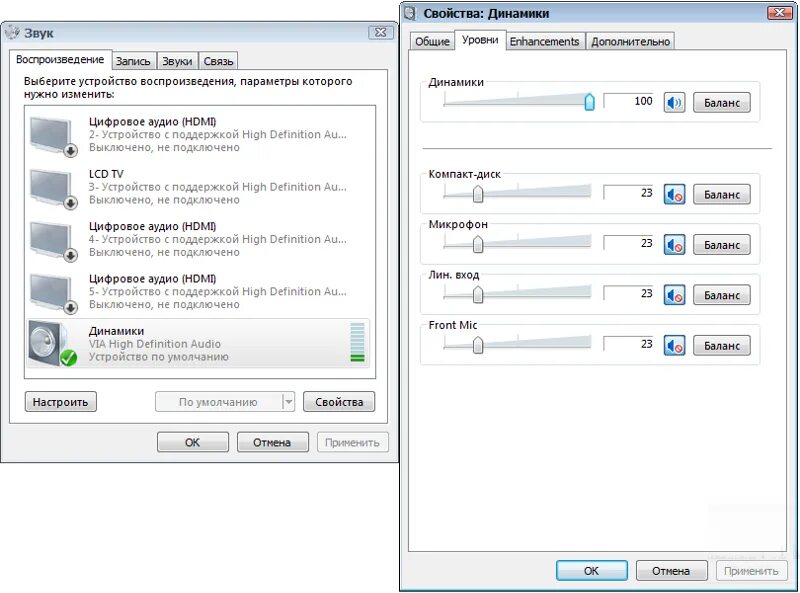The image size is (800, 593).
Task: Unmute the Компакт-диск channel
Action: [x=674, y=194]
